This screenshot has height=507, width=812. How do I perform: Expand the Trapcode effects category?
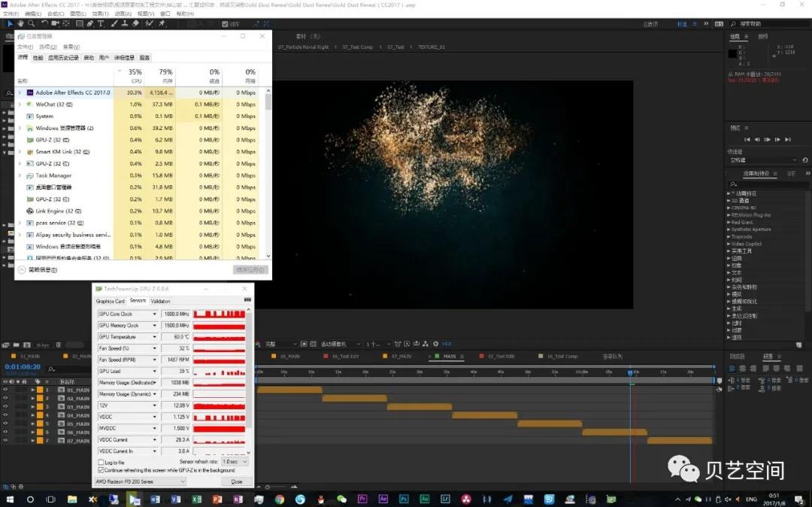[729, 236]
